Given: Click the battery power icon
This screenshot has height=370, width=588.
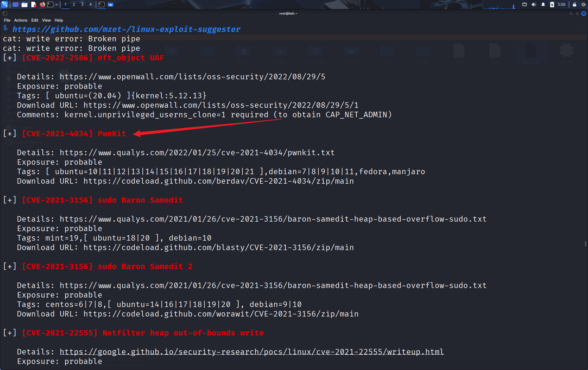Looking at the screenshot, I should [552, 4].
